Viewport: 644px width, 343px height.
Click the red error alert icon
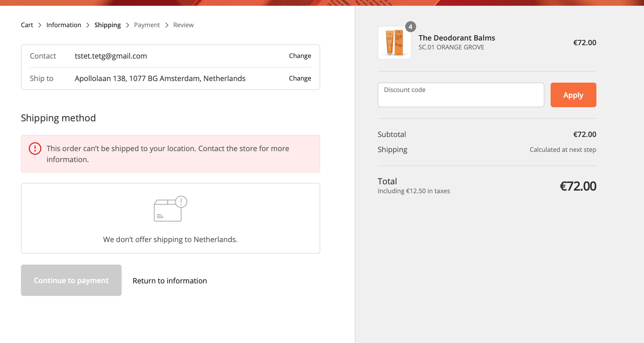35,148
